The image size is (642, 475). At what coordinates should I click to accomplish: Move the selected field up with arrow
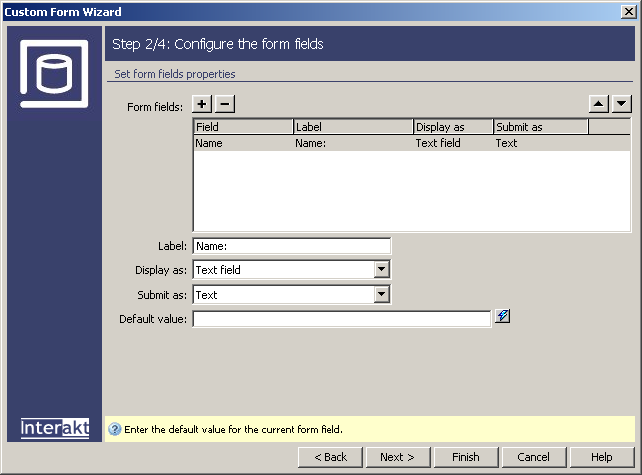coord(598,104)
